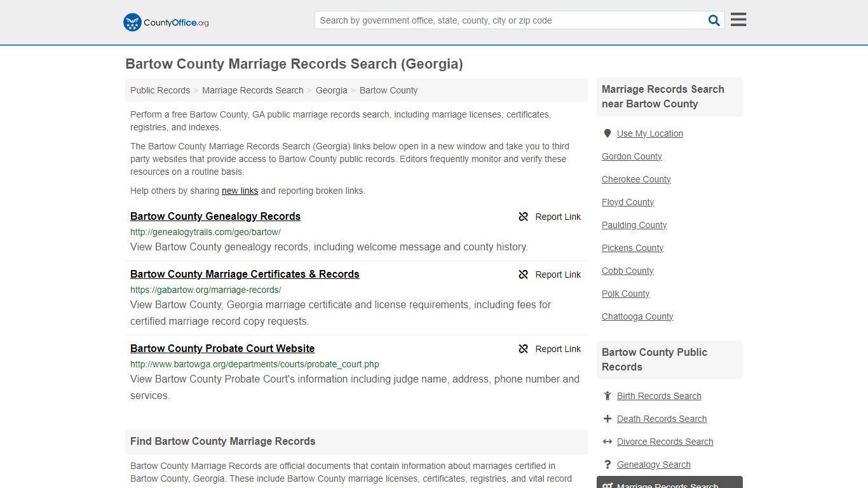Open Death Records Search
Viewport: 868px width, 488px height.
pyautogui.click(x=661, y=419)
